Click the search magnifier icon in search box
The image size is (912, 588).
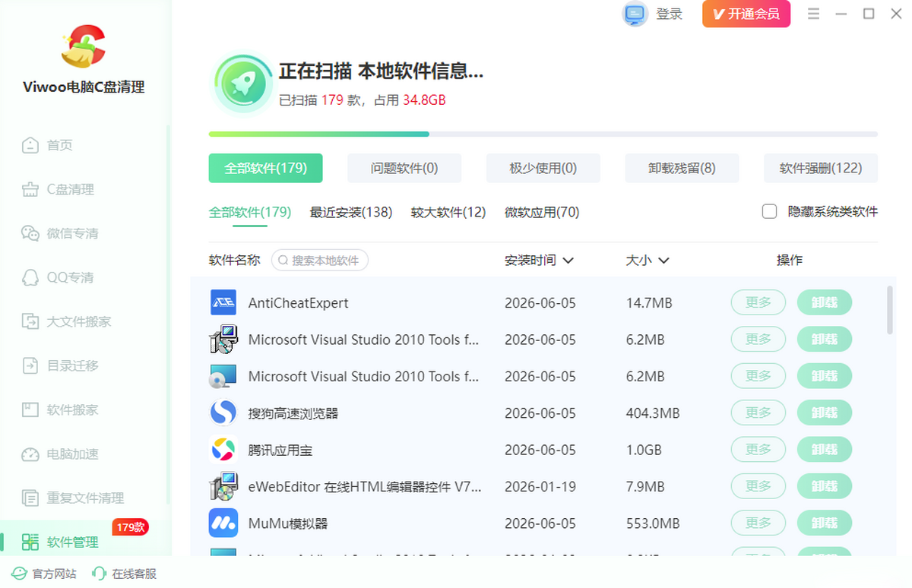pos(283,261)
